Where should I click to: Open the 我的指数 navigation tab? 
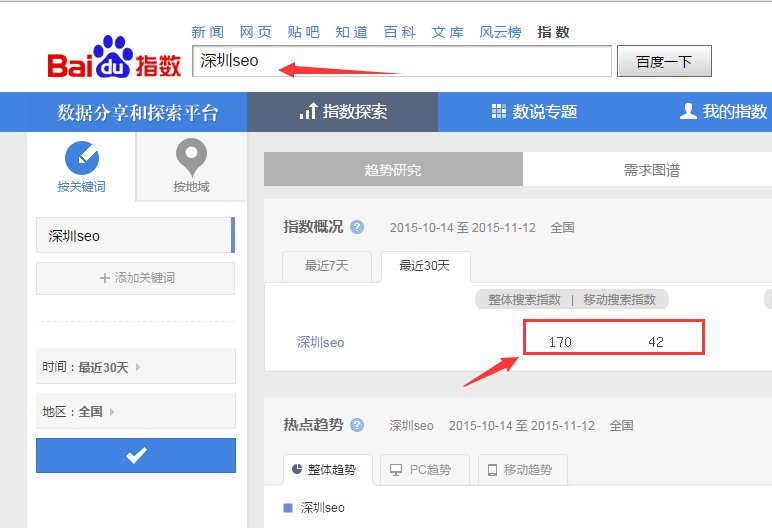723,112
